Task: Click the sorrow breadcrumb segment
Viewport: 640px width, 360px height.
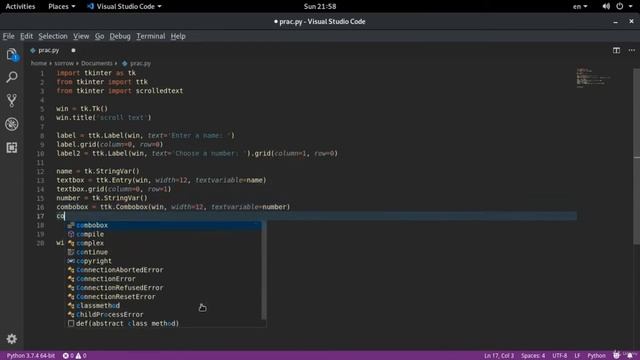Action: point(64,63)
